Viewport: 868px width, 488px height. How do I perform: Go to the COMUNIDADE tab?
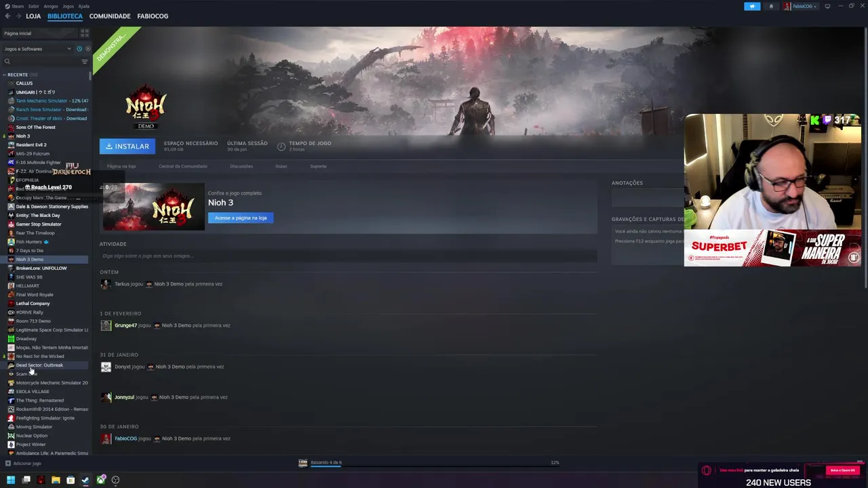(x=110, y=16)
